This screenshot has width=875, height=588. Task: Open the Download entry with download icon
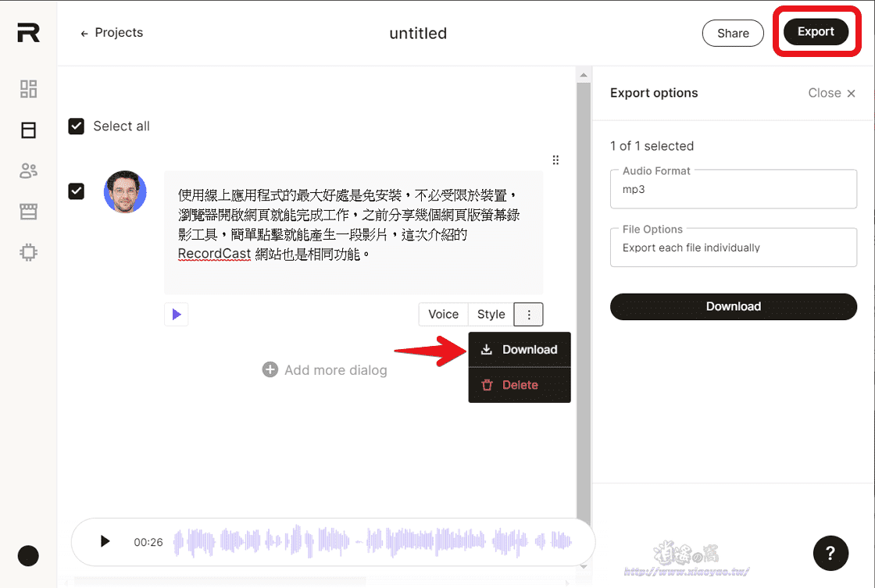(519, 349)
